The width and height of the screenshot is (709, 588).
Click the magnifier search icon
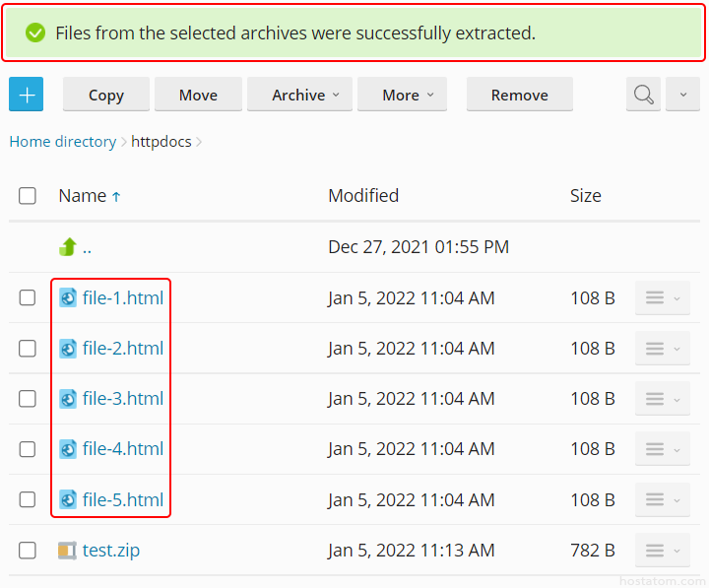click(x=643, y=95)
